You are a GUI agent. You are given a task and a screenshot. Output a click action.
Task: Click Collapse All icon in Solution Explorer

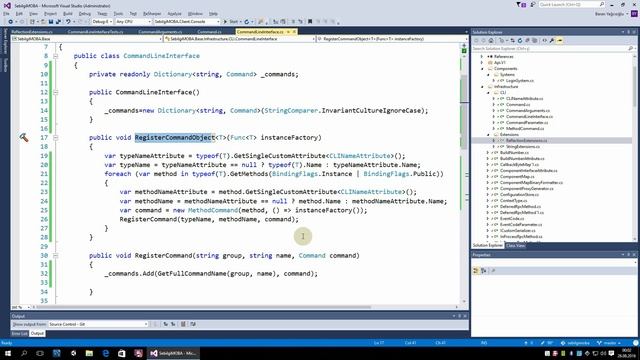tap(527, 40)
